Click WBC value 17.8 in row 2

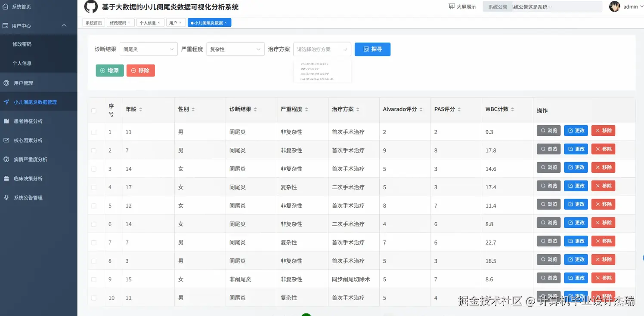491,150
